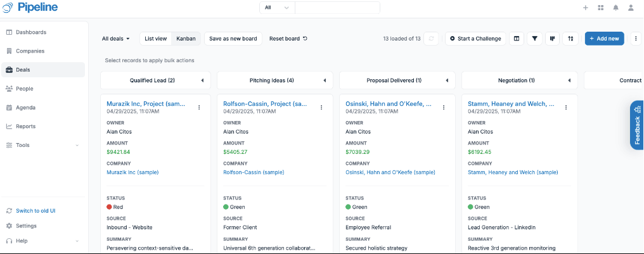Screen dimensions: 644x254
Task: Open three-dot menu on Murazik Inc card
Action: (199, 107)
